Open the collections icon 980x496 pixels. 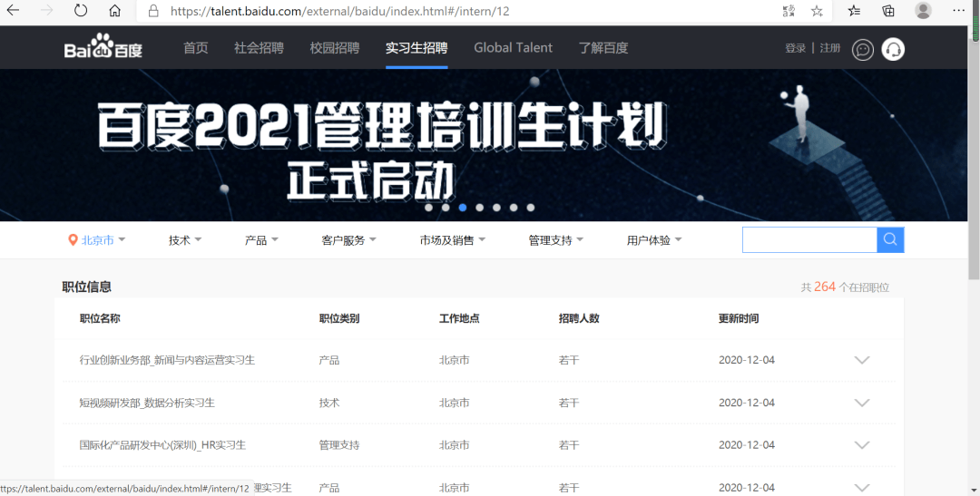pos(888,11)
